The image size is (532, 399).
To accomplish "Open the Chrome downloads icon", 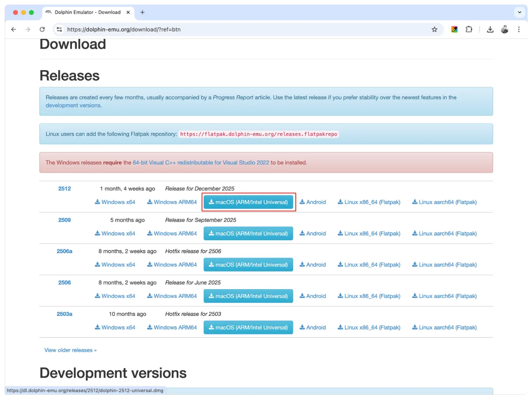I will point(490,29).
